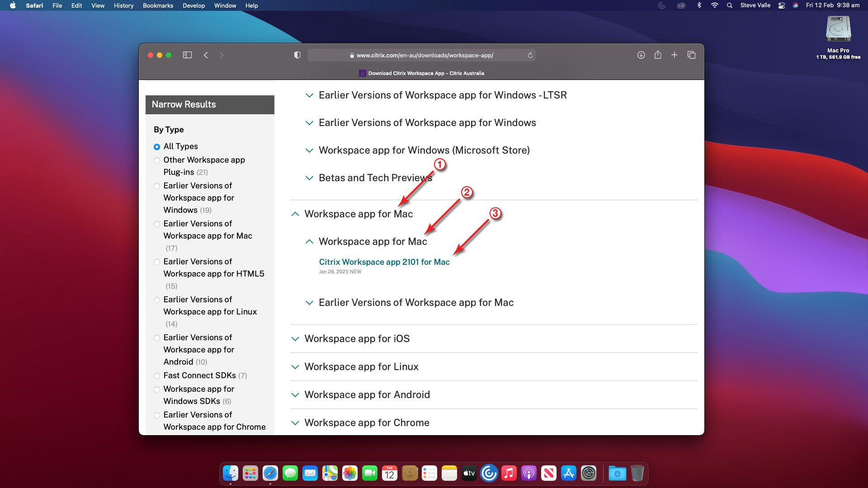This screenshot has height=488, width=868.
Task: Click the Share icon in toolbar
Action: (x=657, y=55)
